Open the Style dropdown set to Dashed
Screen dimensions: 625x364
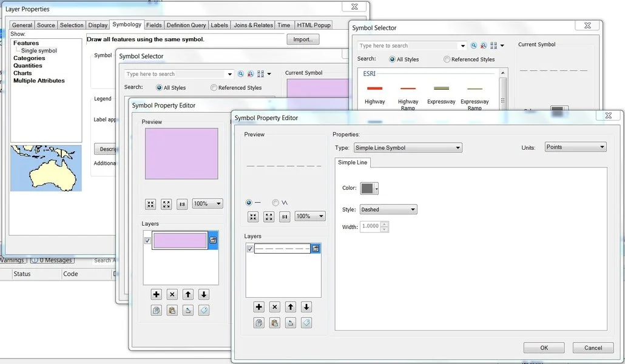click(388, 209)
